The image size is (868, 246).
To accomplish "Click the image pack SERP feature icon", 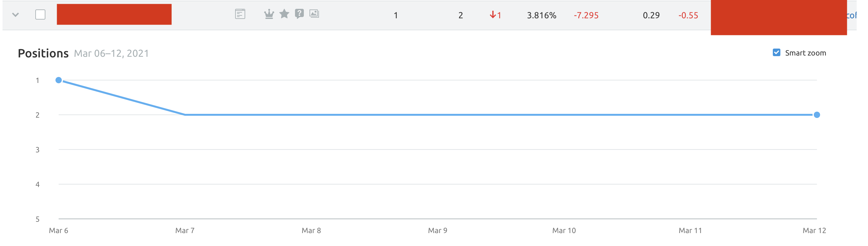I will pyautogui.click(x=314, y=14).
